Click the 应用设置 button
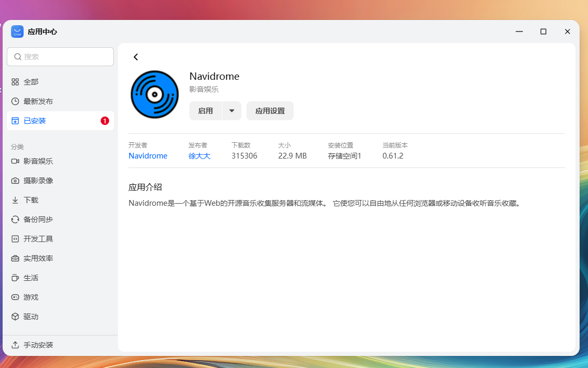588x368 pixels. [x=270, y=111]
